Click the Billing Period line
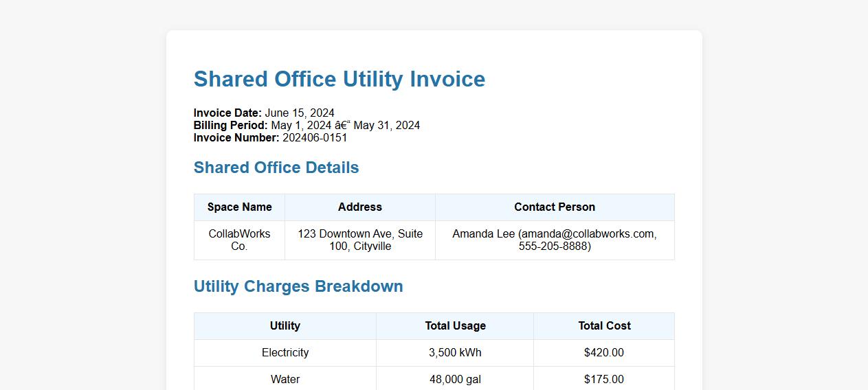868x390 pixels. (x=307, y=125)
